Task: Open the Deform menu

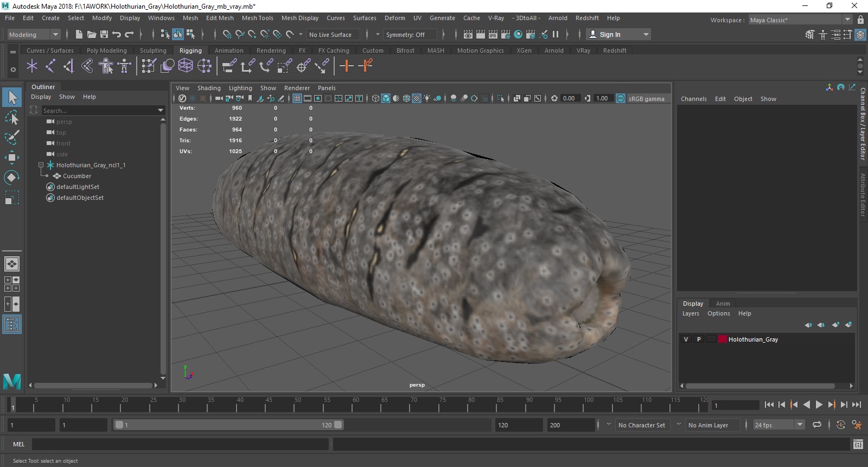Action: click(x=395, y=18)
